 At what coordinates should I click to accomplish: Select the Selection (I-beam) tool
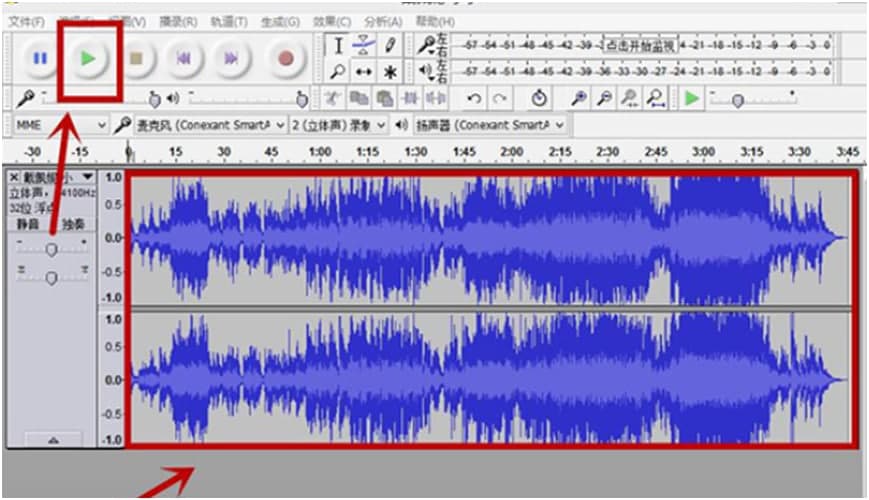[x=338, y=45]
